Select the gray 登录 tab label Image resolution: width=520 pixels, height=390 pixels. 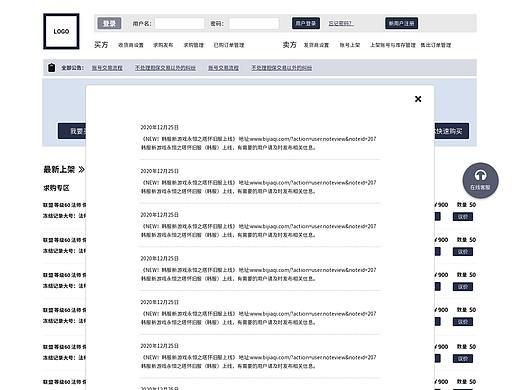pos(109,23)
